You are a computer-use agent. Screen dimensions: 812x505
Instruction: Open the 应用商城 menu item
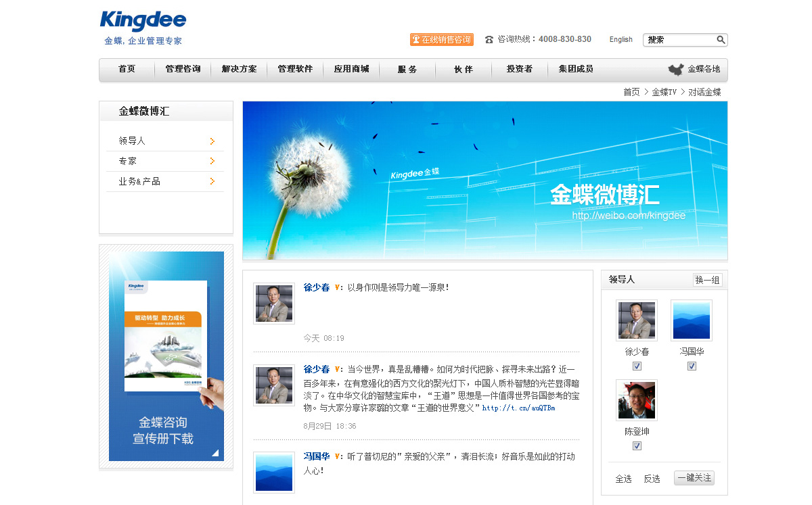click(351, 69)
